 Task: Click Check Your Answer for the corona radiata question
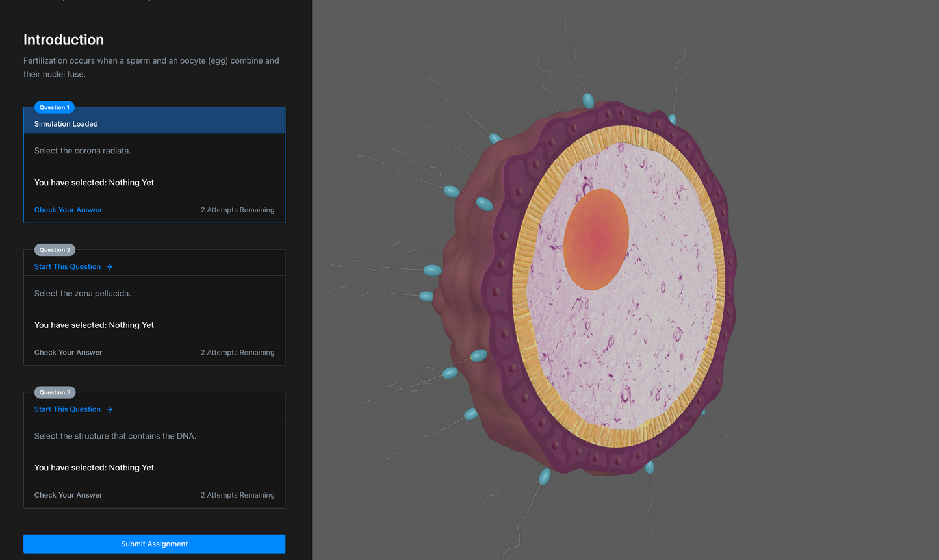[x=68, y=210]
